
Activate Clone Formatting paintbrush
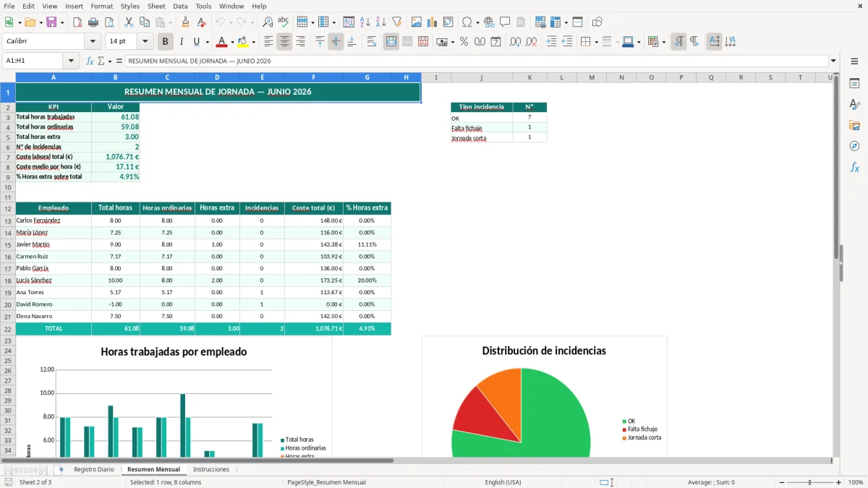click(185, 22)
